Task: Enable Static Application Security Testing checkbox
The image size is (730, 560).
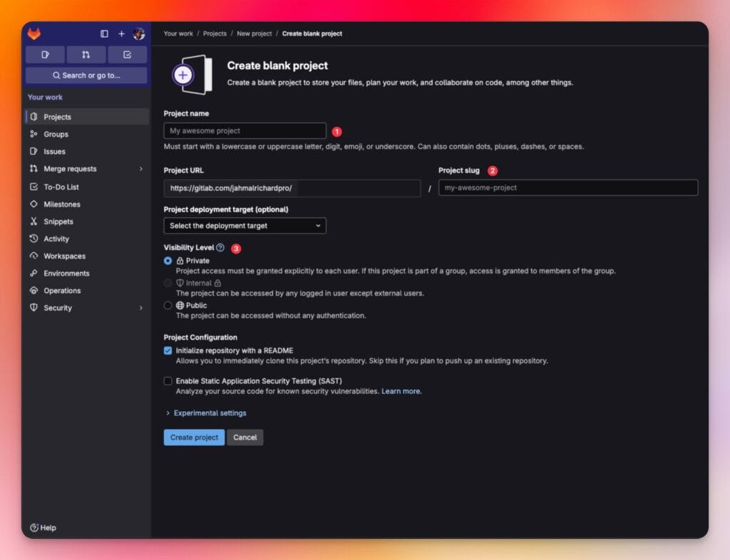Action: [168, 381]
